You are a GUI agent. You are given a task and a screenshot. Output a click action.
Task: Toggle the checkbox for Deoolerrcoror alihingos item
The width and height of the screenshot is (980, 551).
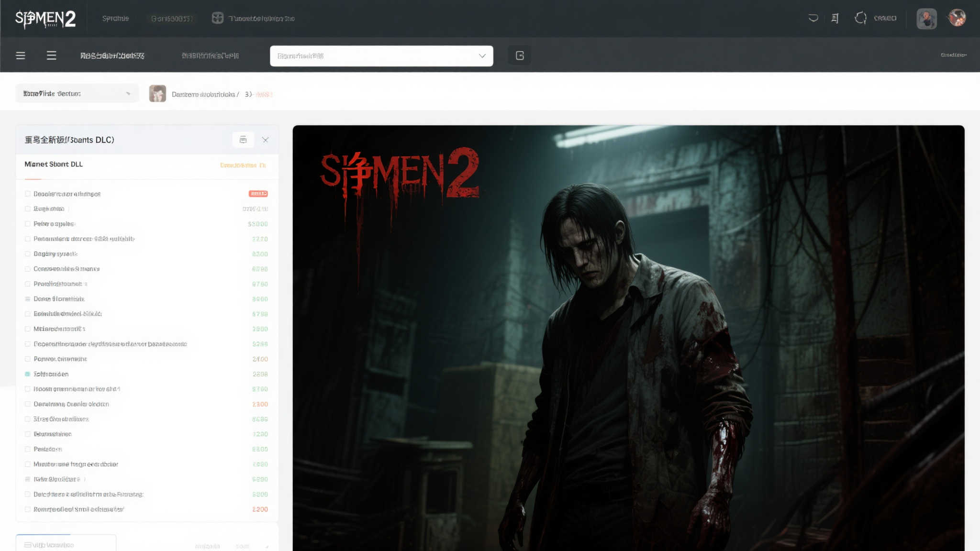pyautogui.click(x=28, y=194)
